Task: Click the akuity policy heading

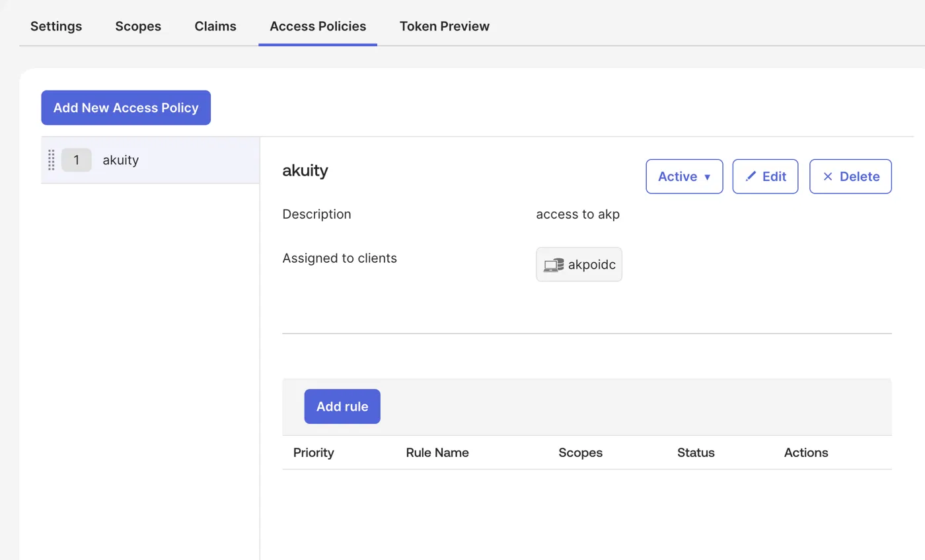Action: pyautogui.click(x=305, y=170)
